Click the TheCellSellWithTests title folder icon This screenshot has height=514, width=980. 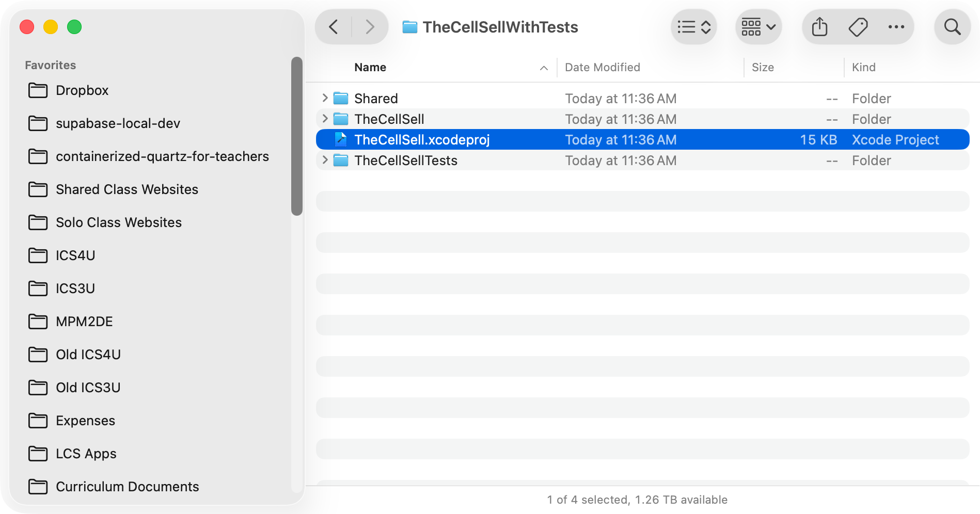pyautogui.click(x=409, y=27)
